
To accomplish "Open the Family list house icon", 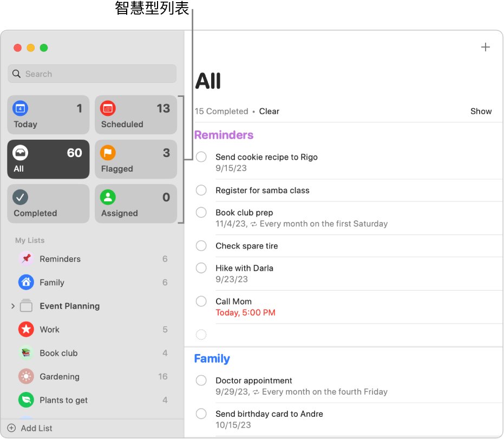I will coord(26,283).
